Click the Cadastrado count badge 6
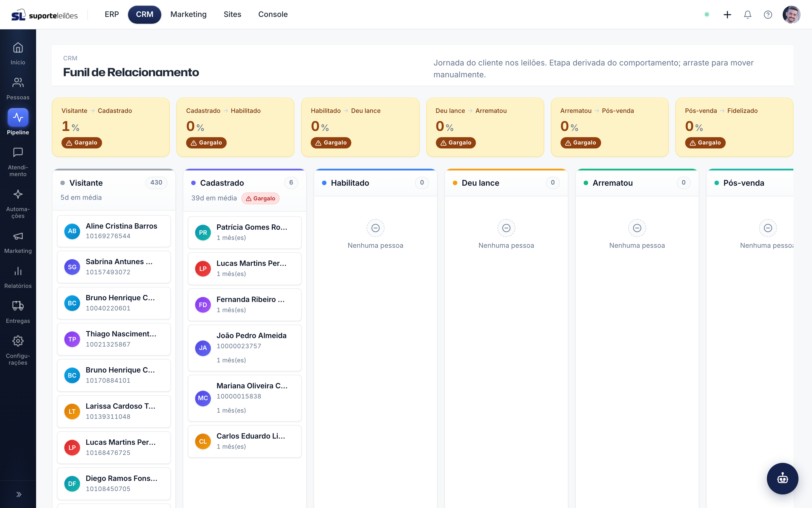Screen dimensions: 812x508 [x=291, y=183]
